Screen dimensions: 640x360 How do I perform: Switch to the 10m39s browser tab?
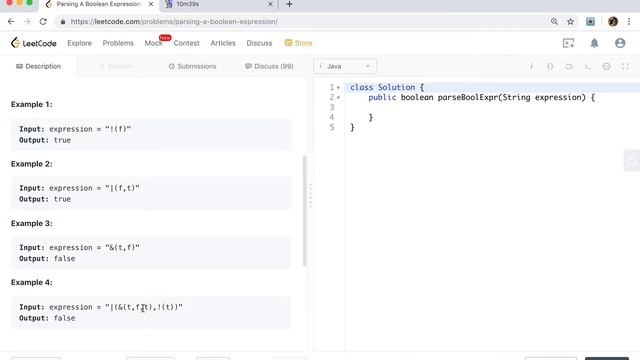218,4
